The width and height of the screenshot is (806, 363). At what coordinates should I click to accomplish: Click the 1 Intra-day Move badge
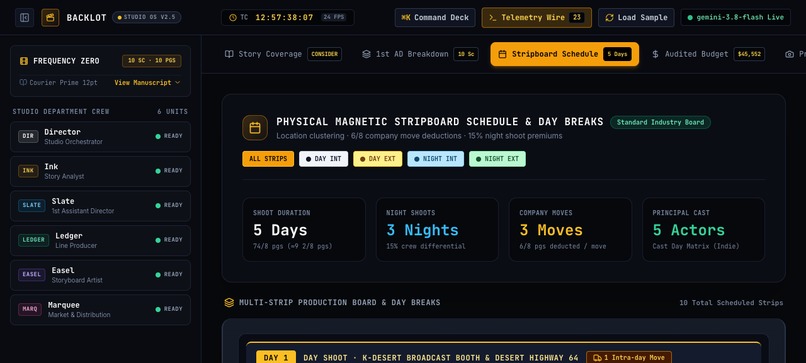(629, 358)
